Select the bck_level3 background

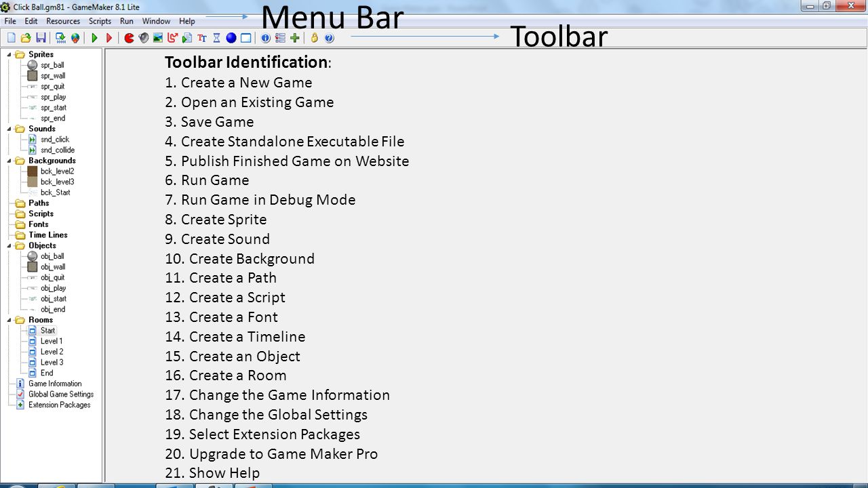57,182
